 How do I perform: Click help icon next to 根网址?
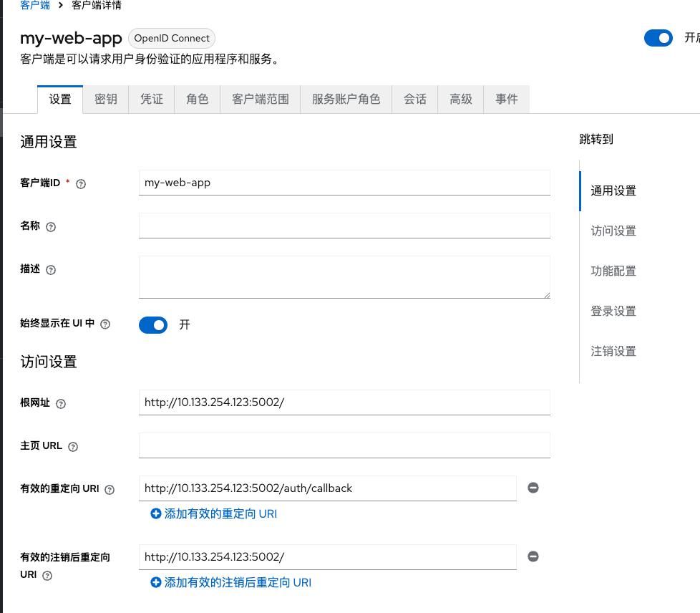point(60,403)
